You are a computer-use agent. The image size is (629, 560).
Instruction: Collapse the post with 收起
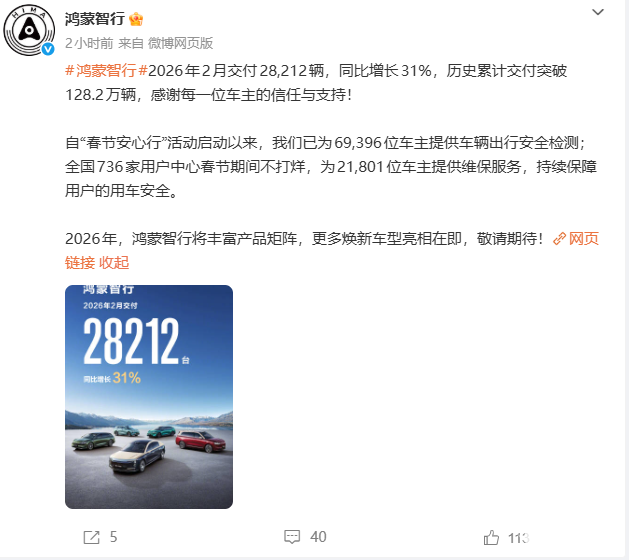click(x=114, y=263)
